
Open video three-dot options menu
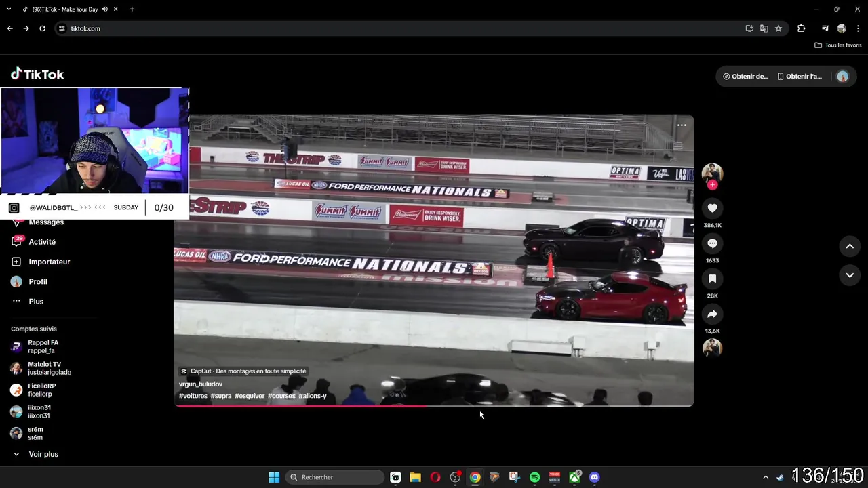click(682, 125)
